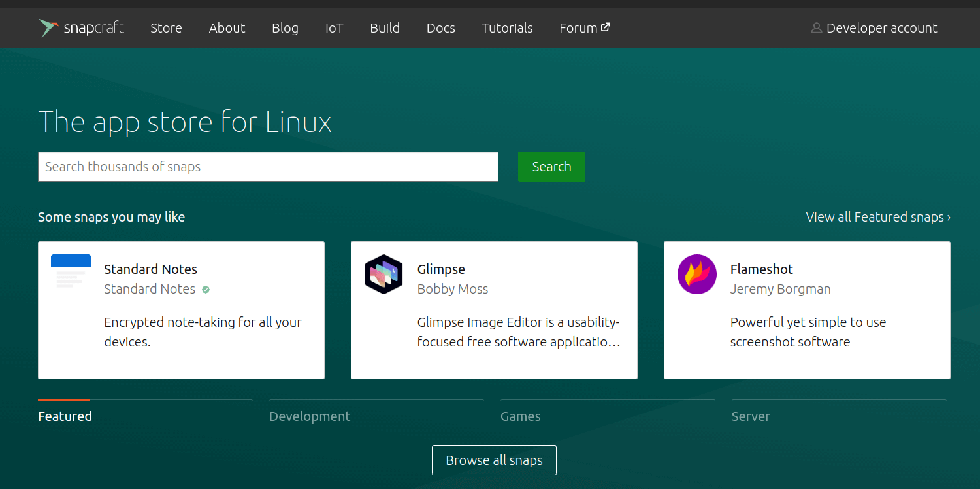Click the Standard Notes app icon
The image size is (980, 489).
pyautogui.click(x=71, y=272)
